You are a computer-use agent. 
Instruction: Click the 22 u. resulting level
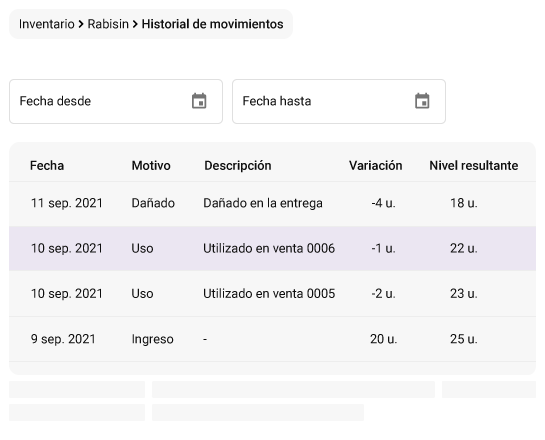click(x=464, y=248)
